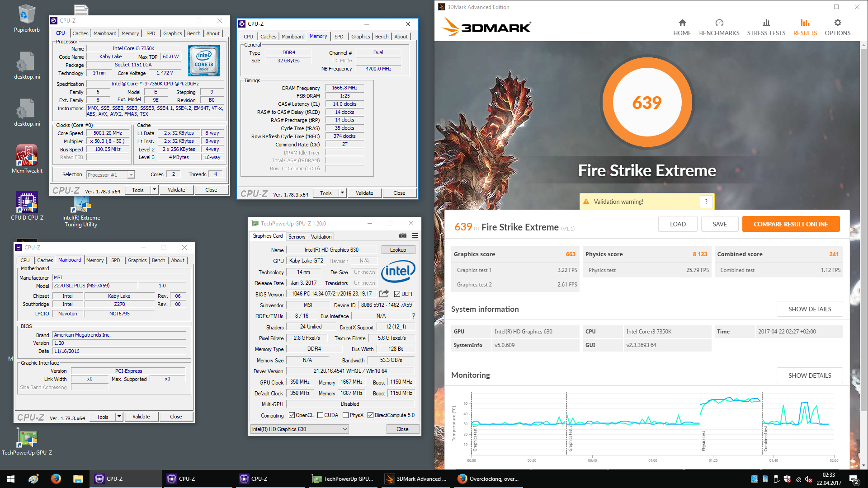This screenshot has width=868, height=488.
Task: Open File Explorer from taskbar
Action: tap(78, 479)
